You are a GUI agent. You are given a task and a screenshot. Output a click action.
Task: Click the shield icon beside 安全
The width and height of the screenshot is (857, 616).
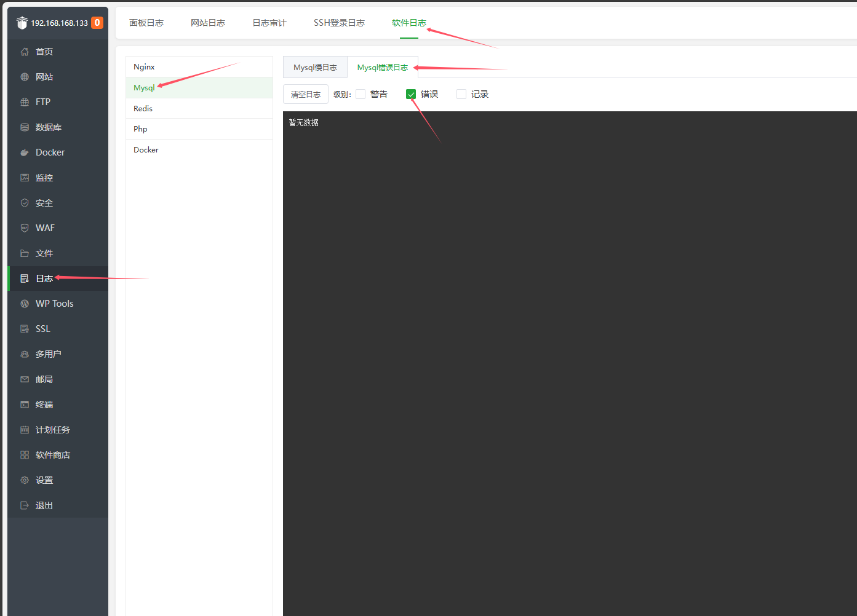25,203
